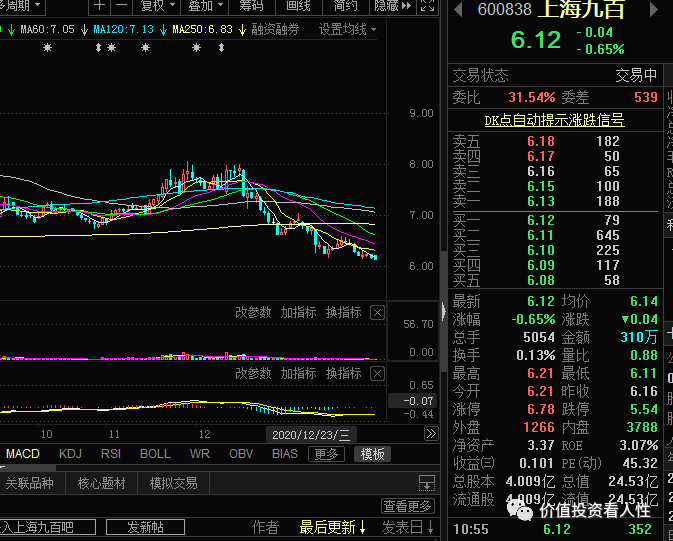673x541 pixels.
Task: Click arrow beside MA120 value
Action: (163, 30)
